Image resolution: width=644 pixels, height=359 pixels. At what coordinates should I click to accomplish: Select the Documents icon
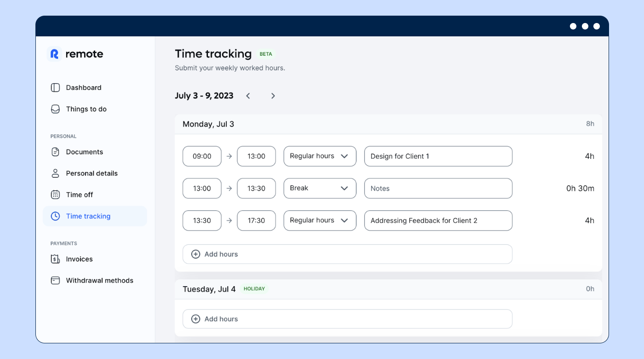[55, 152]
